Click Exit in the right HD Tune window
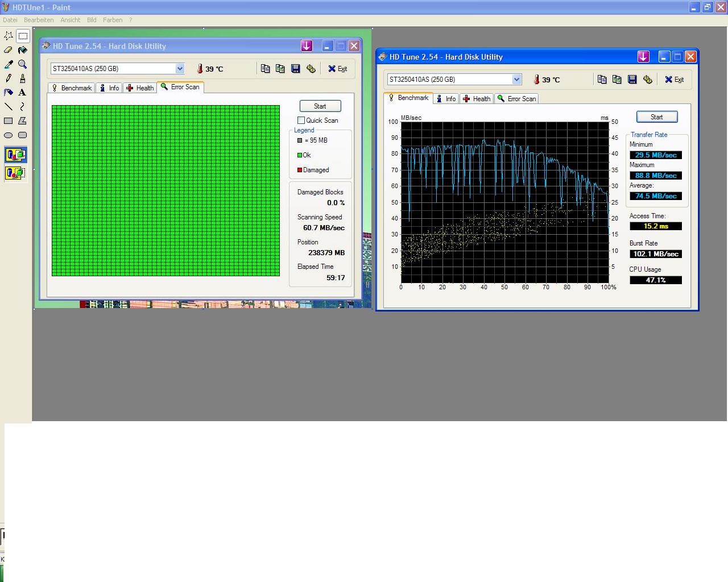Viewport: 728px width, 582px height. coord(675,80)
